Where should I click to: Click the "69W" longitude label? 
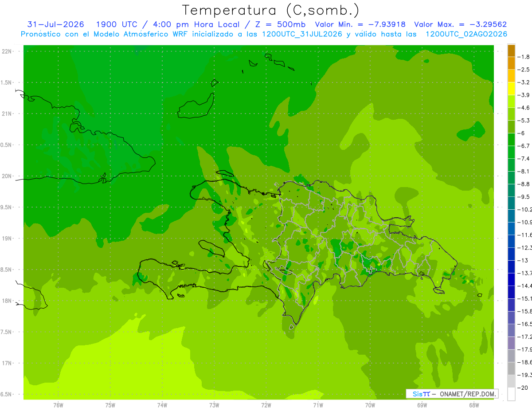[422, 405]
